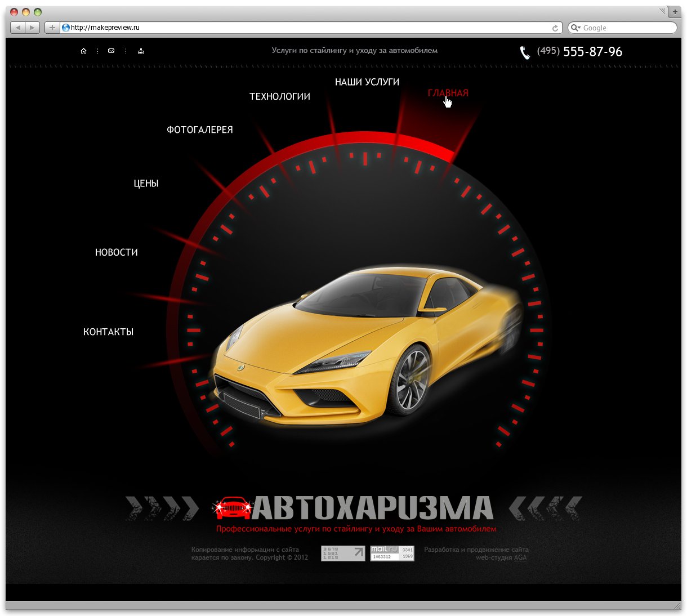Click the phone handset icon
Viewport: 687px width, 616px height.
pyautogui.click(x=525, y=52)
